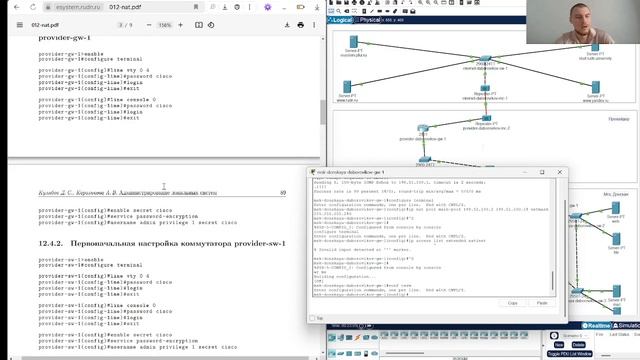Click Copy in the CLI window
The image size is (640, 360).
(x=513, y=303)
